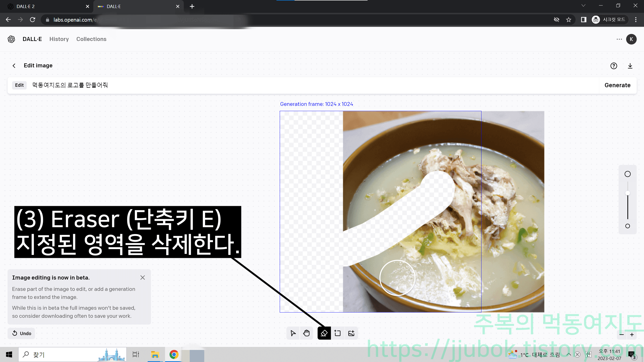Dismiss the image editing beta notice
This screenshot has height=362, width=644.
[x=143, y=277]
